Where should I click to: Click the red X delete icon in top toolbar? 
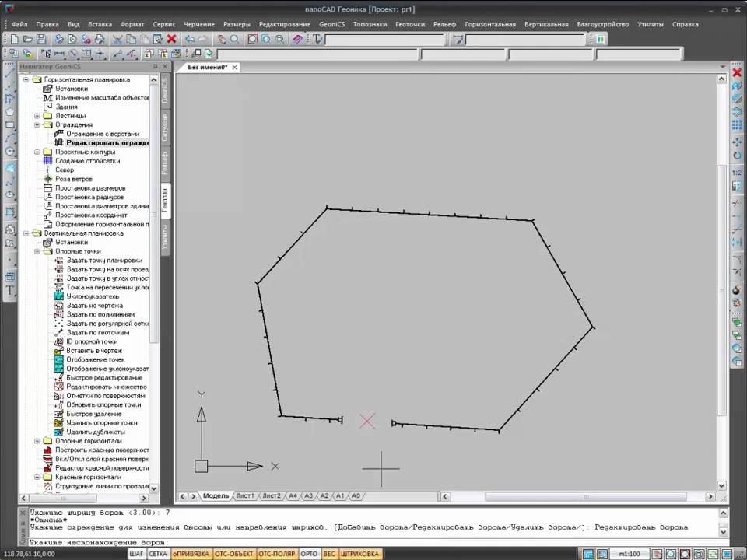(x=171, y=39)
